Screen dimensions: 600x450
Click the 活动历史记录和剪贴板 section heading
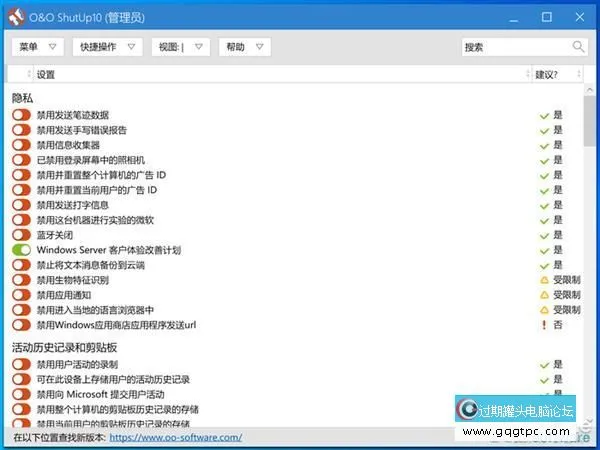[64, 347]
